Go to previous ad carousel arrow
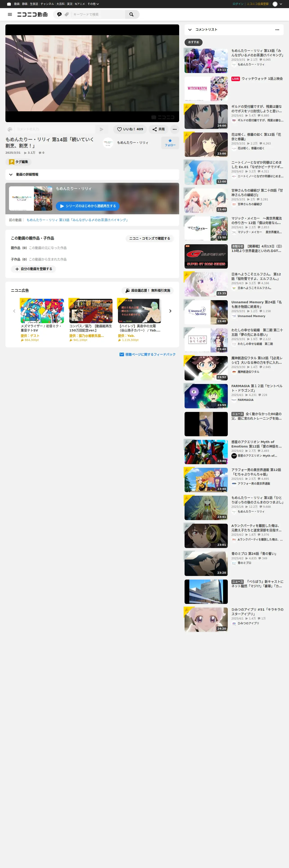Image resolution: width=289 pixels, height=868 pixels. tap(14, 311)
